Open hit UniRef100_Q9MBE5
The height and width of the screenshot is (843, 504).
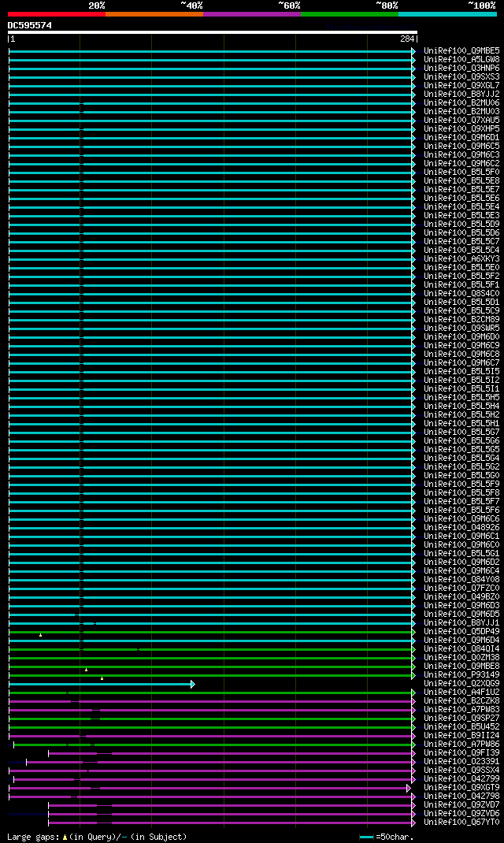pyautogui.click(x=461, y=51)
